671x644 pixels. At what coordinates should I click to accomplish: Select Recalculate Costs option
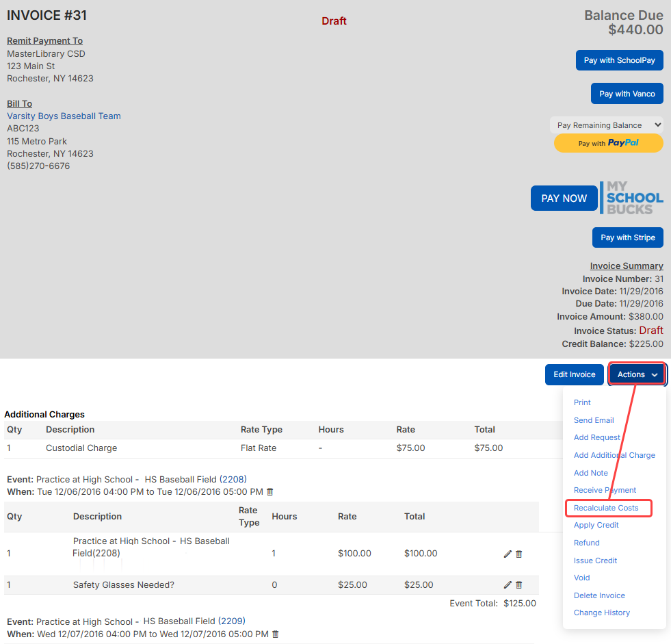click(x=606, y=508)
